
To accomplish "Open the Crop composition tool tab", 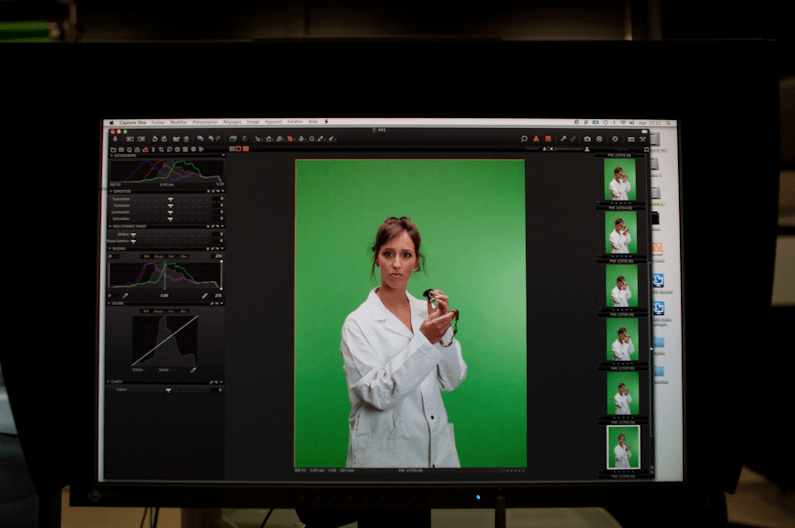I will [161, 150].
